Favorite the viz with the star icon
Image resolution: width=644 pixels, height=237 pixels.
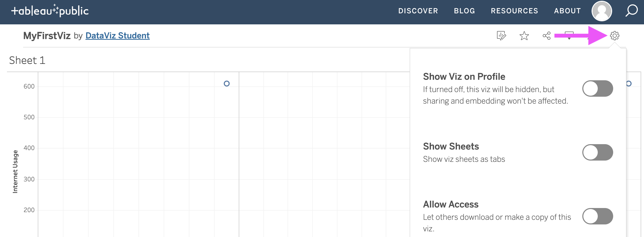tap(524, 36)
